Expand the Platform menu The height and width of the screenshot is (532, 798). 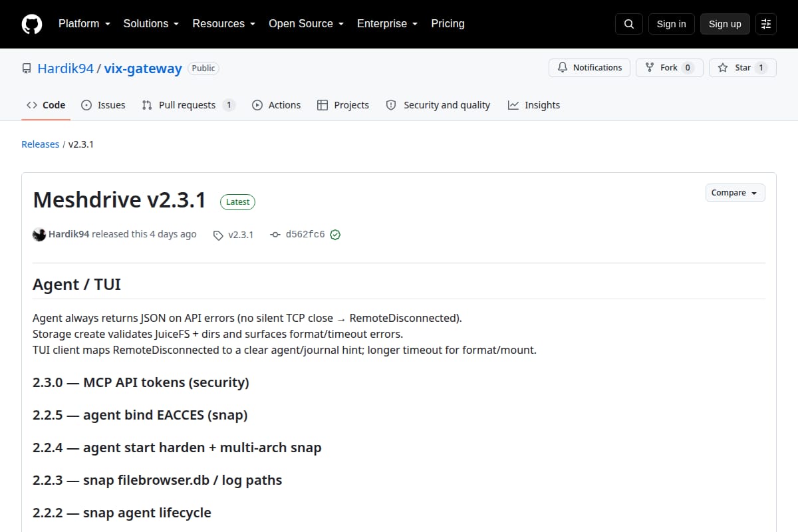click(x=84, y=23)
